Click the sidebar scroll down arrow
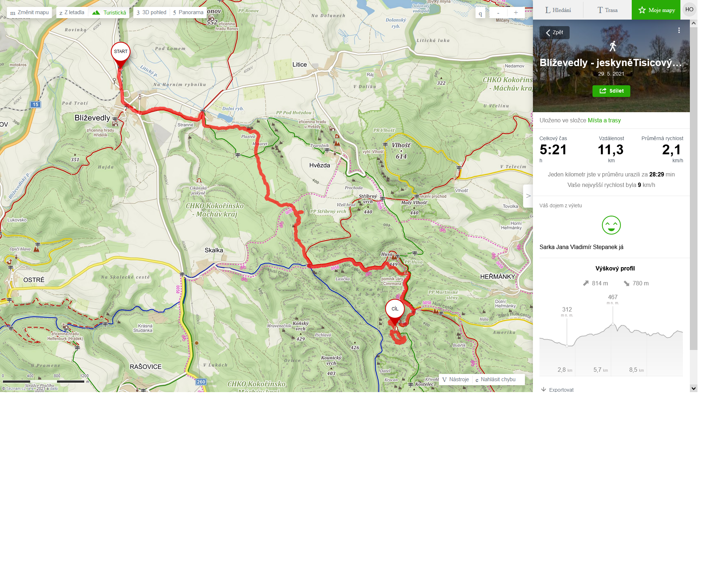This screenshot has width=728, height=562. click(693, 388)
